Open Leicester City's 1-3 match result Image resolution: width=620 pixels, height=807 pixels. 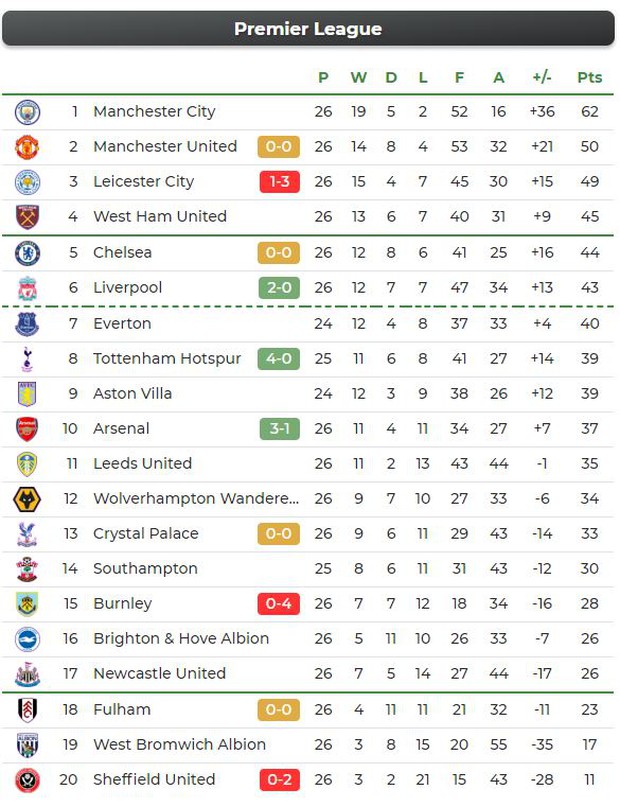click(278, 181)
